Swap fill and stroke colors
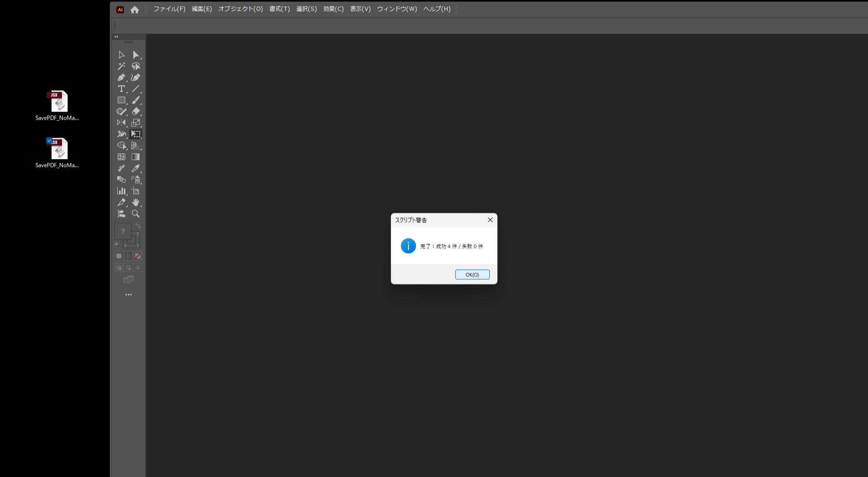 coord(138,226)
